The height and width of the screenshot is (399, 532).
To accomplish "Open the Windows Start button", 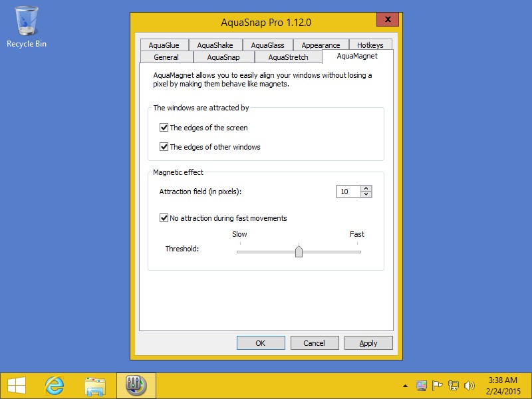I will 16,386.
